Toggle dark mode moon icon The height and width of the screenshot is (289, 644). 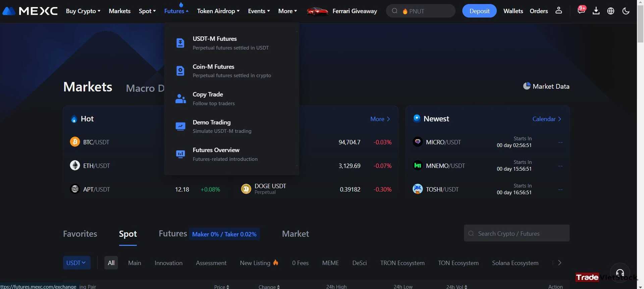pyautogui.click(x=626, y=11)
